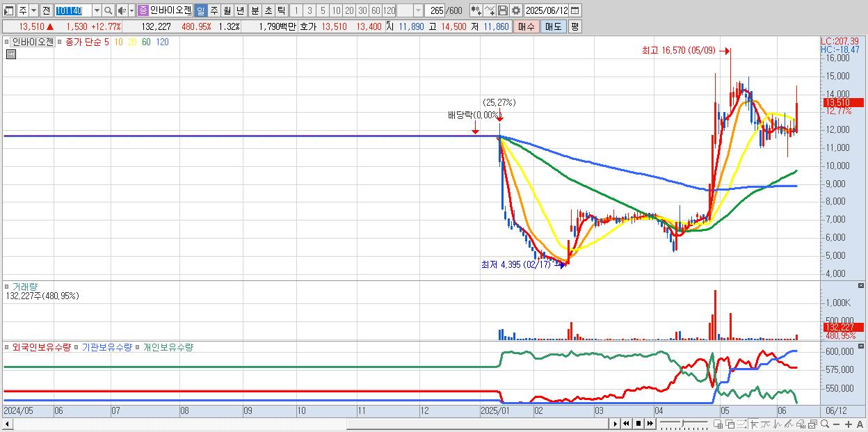868x432 pixels.
Task: Click the 평 button
Action: point(574,26)
